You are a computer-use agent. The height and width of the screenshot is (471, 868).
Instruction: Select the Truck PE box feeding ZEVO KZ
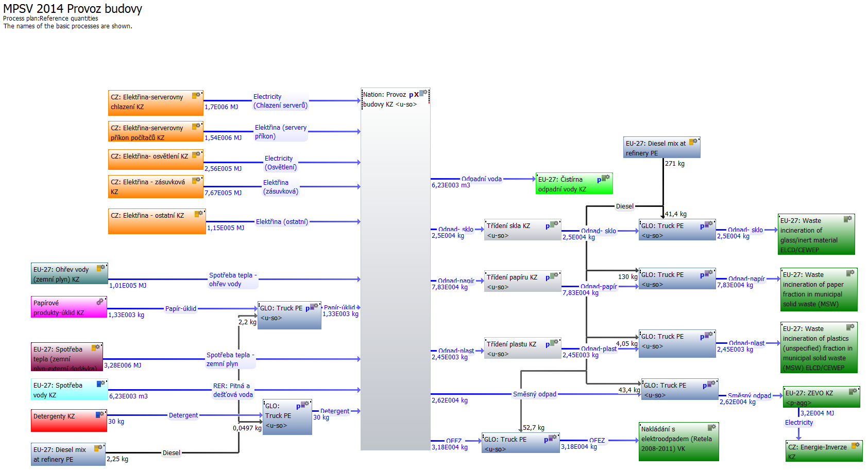pyautogui.click(x=680, y=389)
